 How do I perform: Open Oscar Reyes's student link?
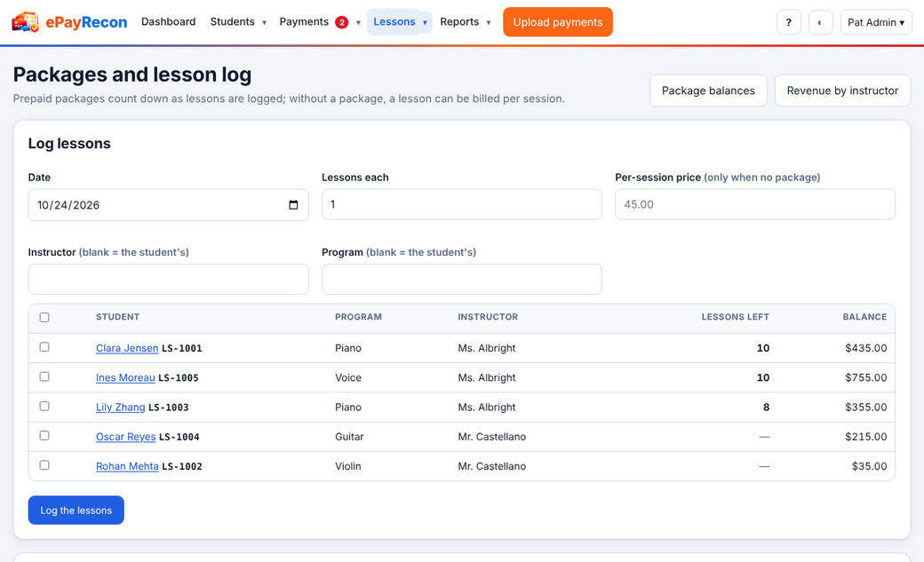tap(125, 437)
